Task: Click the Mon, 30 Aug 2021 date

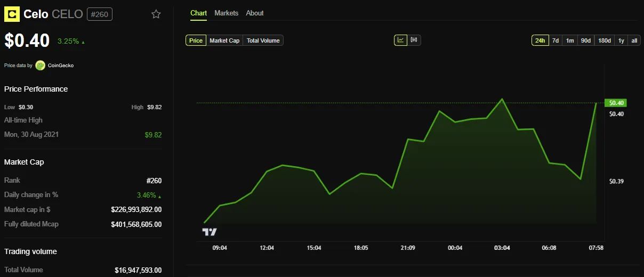Action: point(31,134)
